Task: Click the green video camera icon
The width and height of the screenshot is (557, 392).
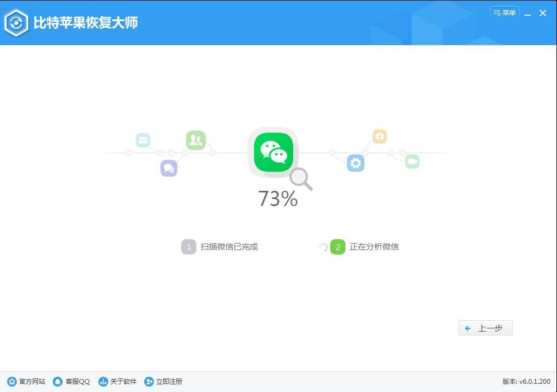Action: click(x=412, y=161)
